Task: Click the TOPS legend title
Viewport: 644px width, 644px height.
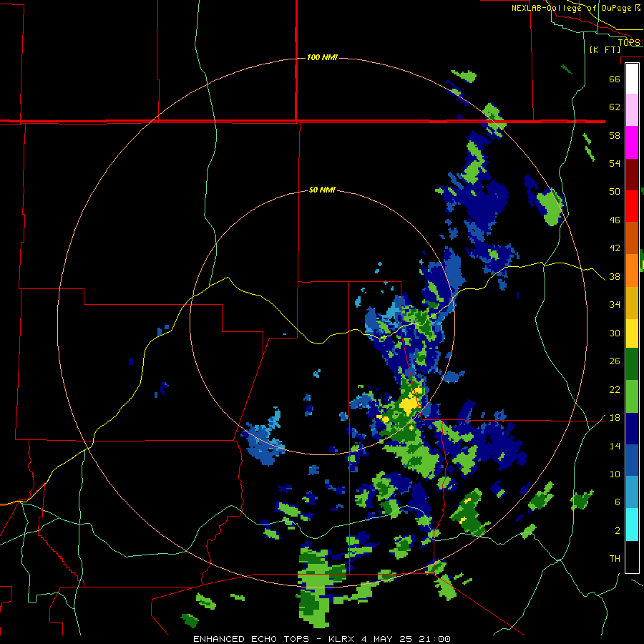Action: [629, 42]
